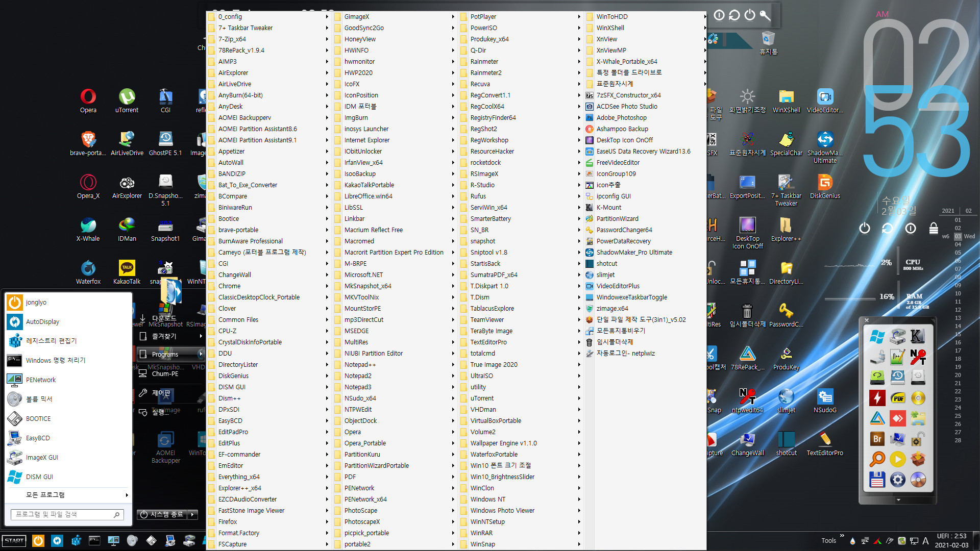The height and width of the screenshot is (551, 980).
Task: Open DeskTop Icon OnOff desktop shortcut
Action: pos(747,233)
